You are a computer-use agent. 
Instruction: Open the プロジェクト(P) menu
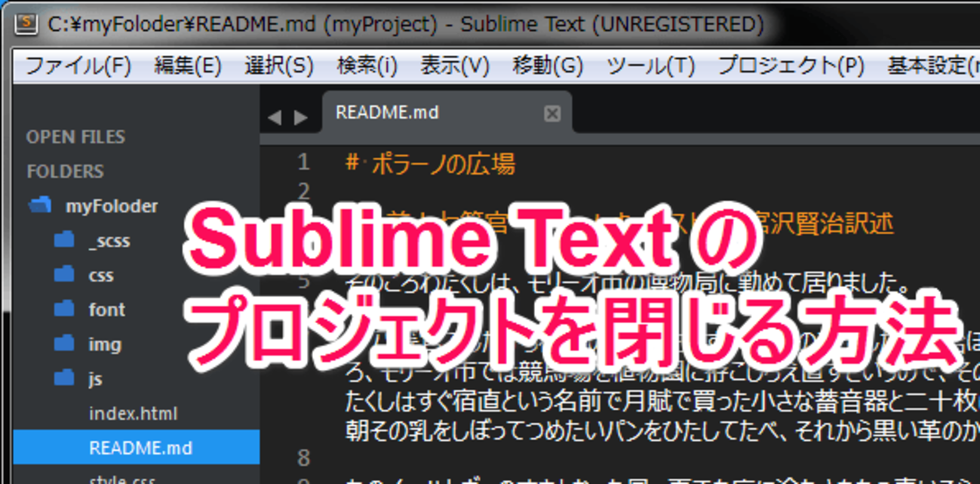[791, 66]
